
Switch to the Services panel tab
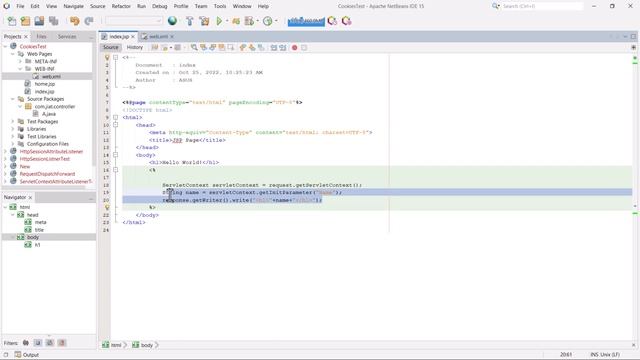67,37
